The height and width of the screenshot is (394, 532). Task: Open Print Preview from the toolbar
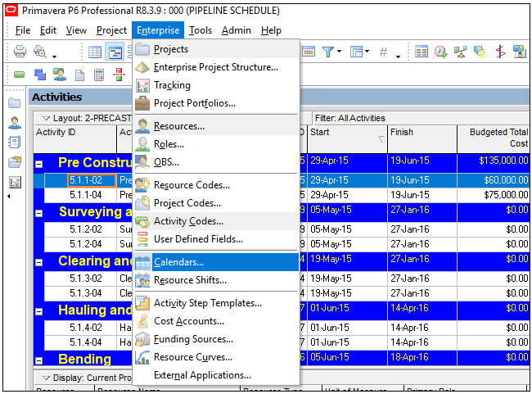tap(40, 52)
